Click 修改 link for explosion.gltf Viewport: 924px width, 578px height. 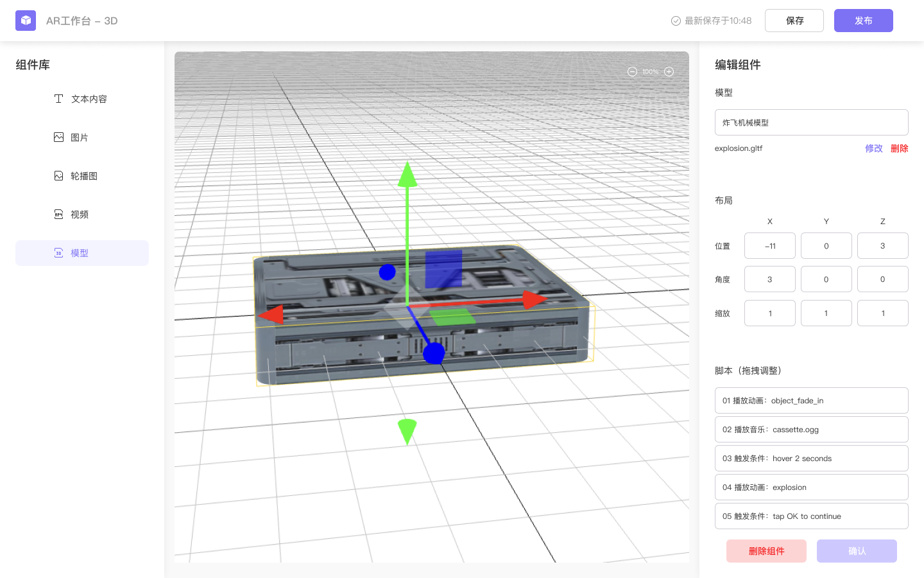pyautogui.click(x=874, y=148)
